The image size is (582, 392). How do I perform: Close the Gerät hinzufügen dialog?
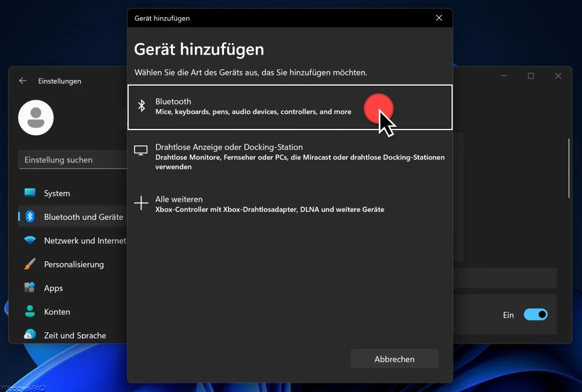point(439,18)
